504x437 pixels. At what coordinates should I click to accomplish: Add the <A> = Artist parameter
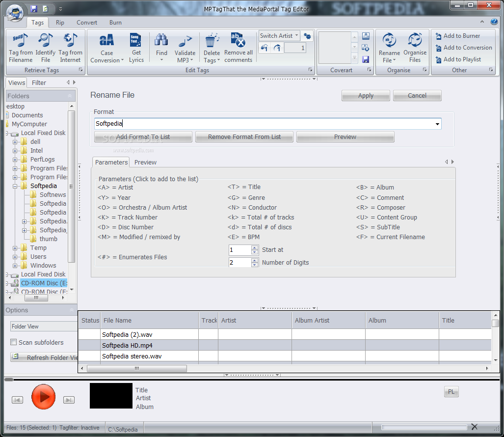click(x=115, y=188)
